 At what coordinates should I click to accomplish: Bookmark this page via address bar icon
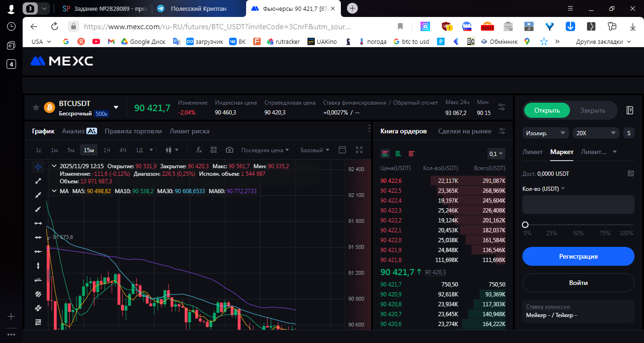[400, 26]
